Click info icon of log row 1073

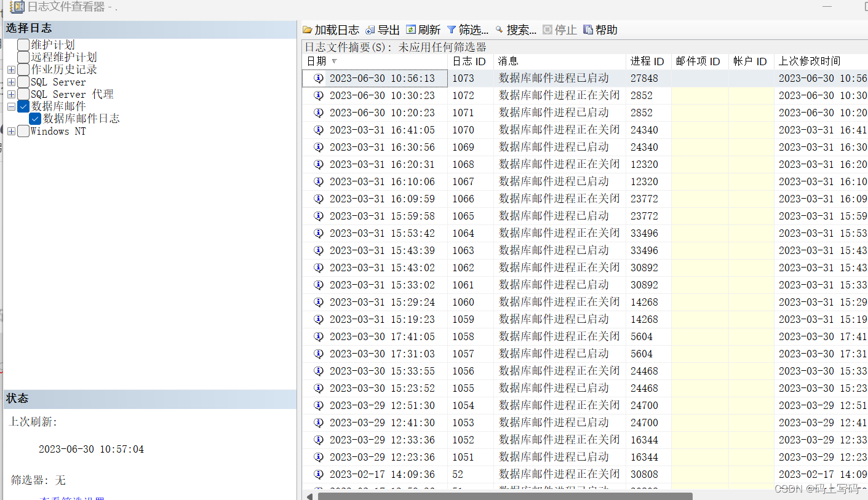(319, 78)
